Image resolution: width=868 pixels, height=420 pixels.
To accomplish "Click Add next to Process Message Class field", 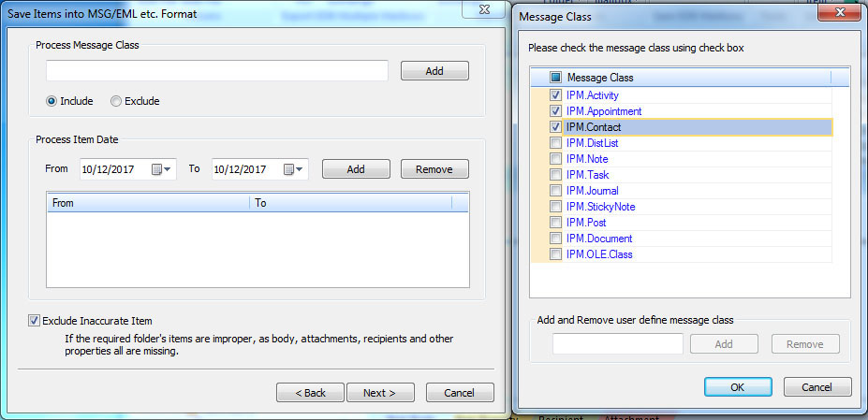I will click(x=434, y=71).
